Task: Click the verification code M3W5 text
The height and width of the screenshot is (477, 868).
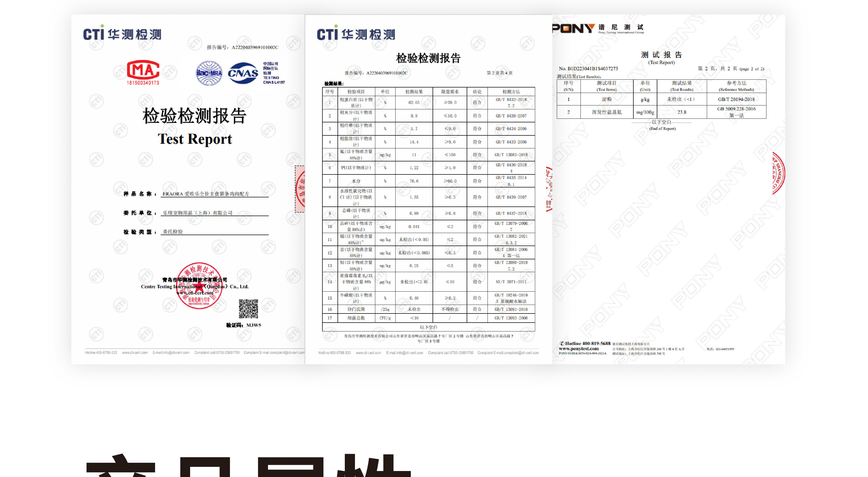Action: 253,325
